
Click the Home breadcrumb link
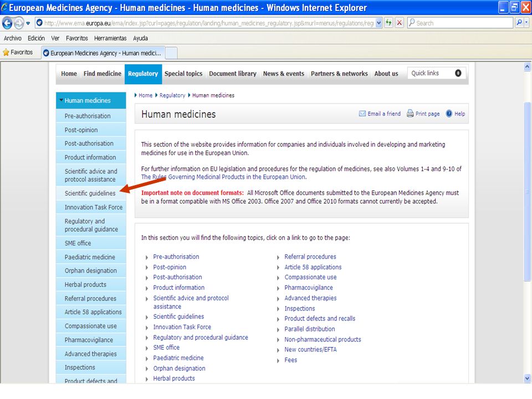[x=145, y=95]
